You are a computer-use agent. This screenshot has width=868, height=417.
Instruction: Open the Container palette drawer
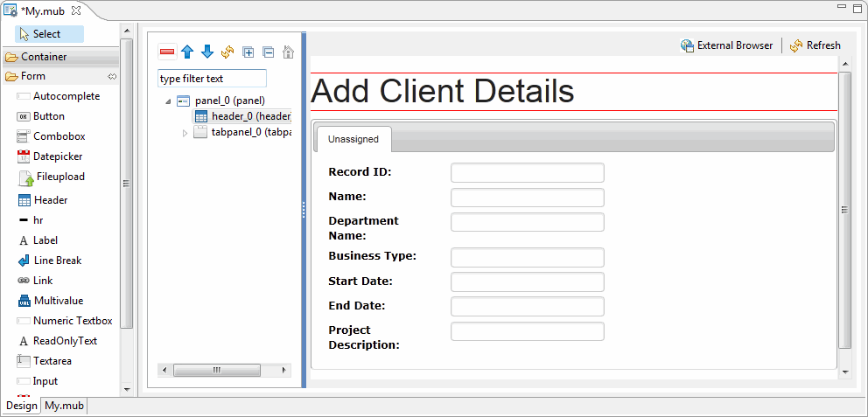pos(59,57)
